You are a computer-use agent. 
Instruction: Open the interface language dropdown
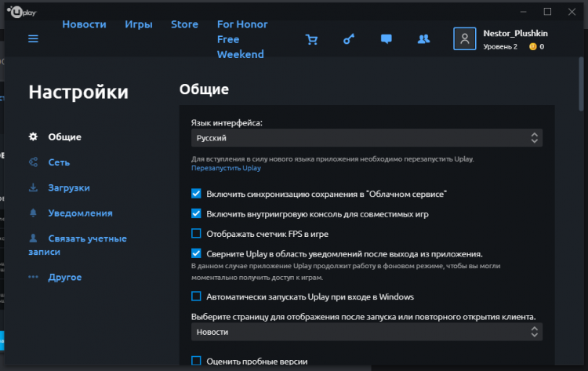(x=366, y=138)
